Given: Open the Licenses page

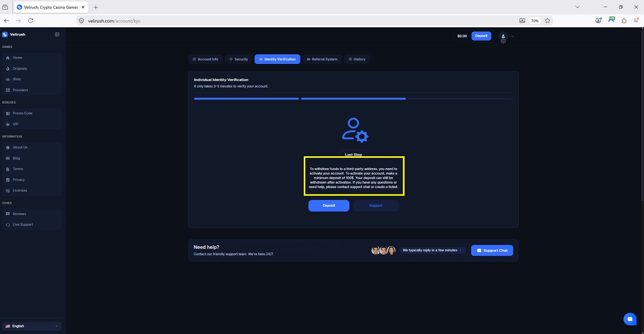Looking at the screenshot, I should tap(32, 191).
